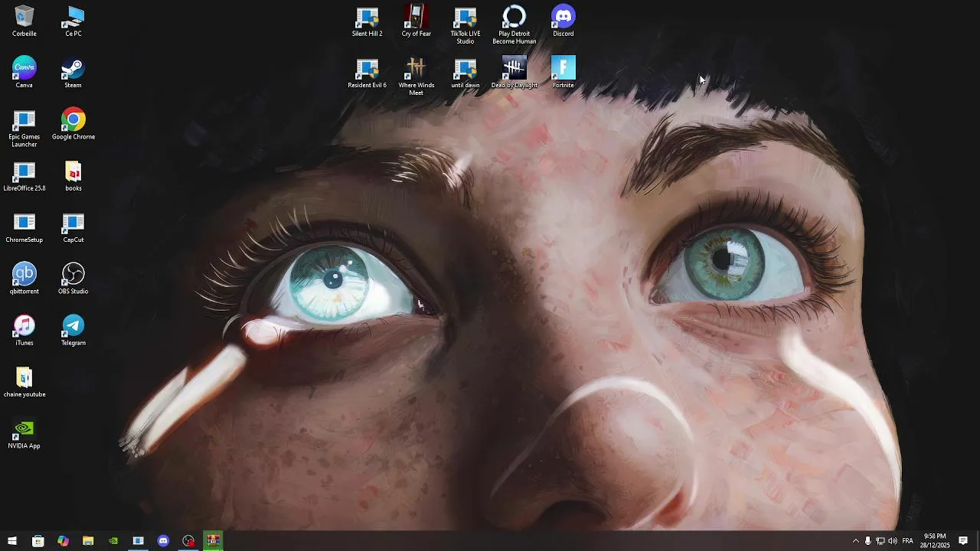Open the notification action center
This screenshot has width=980, height=551.
click(x=963, y=541)
